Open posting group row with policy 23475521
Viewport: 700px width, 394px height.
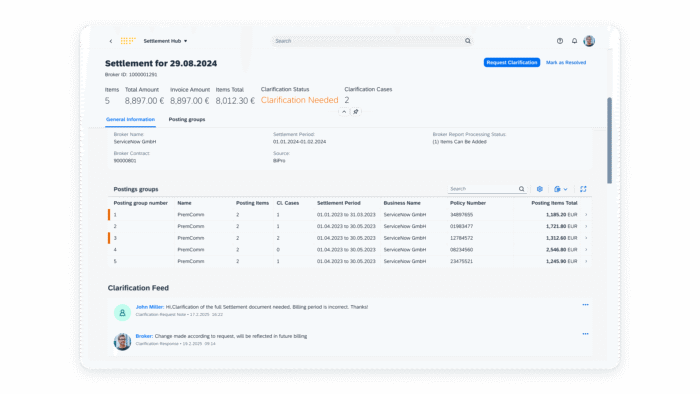350,261
